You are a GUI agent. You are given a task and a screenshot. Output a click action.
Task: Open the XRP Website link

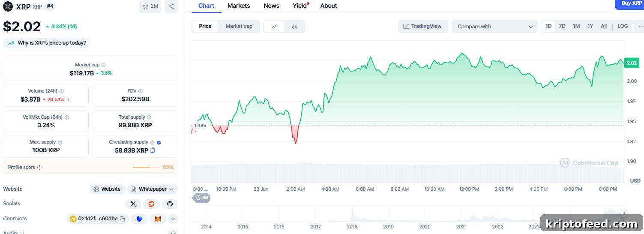coord(107,189)
